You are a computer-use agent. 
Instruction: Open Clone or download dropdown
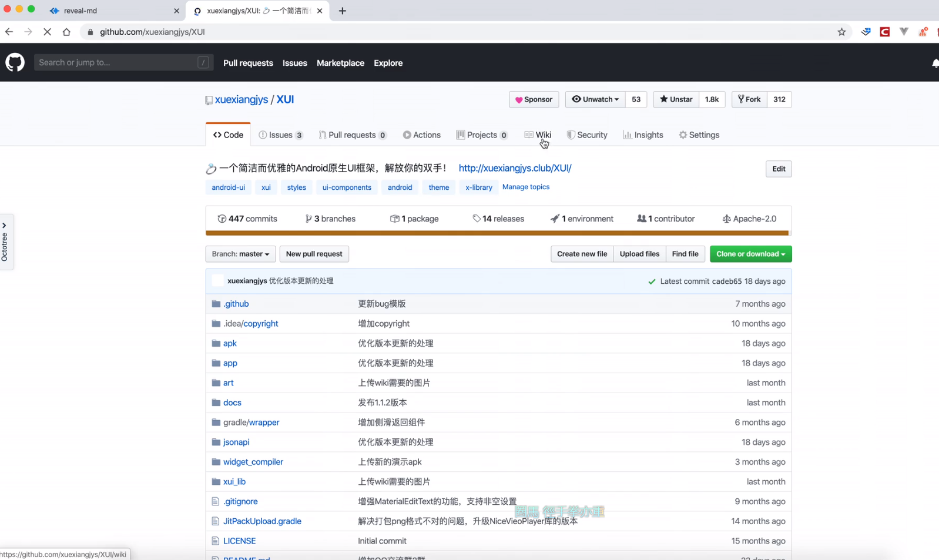pos(750,254)
